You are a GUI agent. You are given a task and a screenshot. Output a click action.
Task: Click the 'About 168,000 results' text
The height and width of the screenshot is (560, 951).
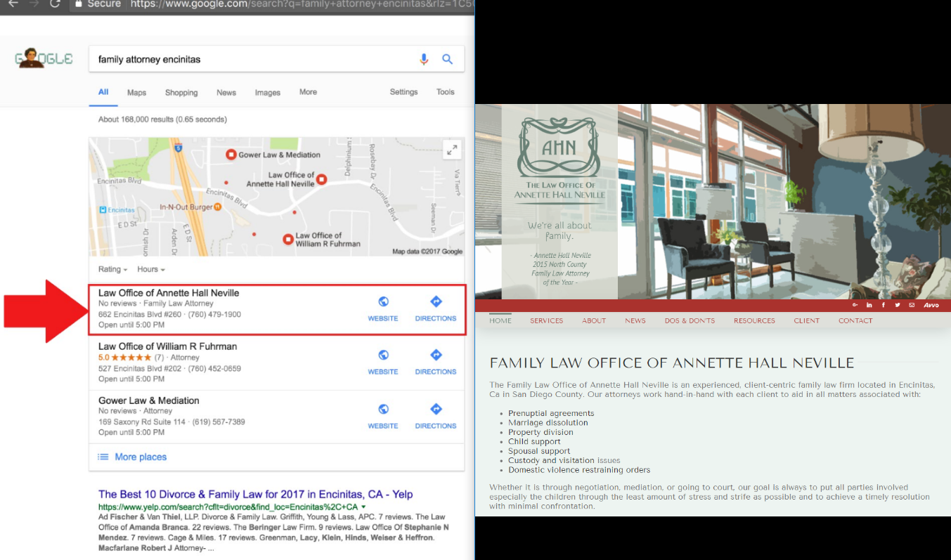[162, 119]
